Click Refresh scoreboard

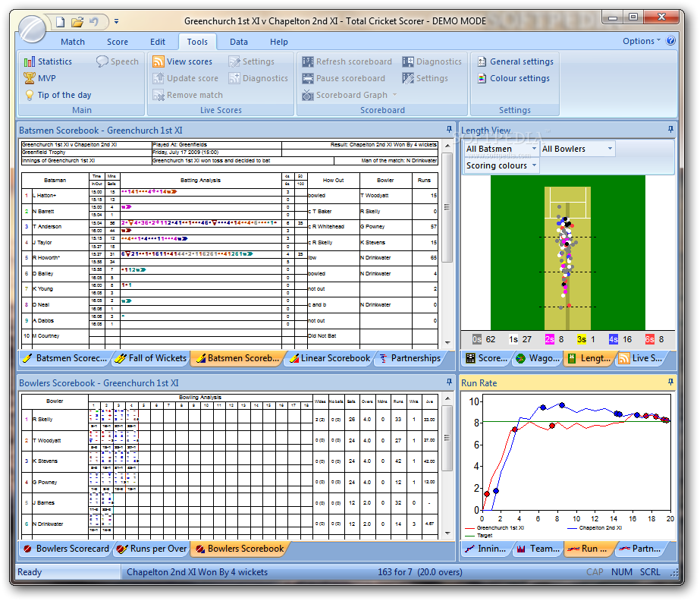click(x=347, y=61)
